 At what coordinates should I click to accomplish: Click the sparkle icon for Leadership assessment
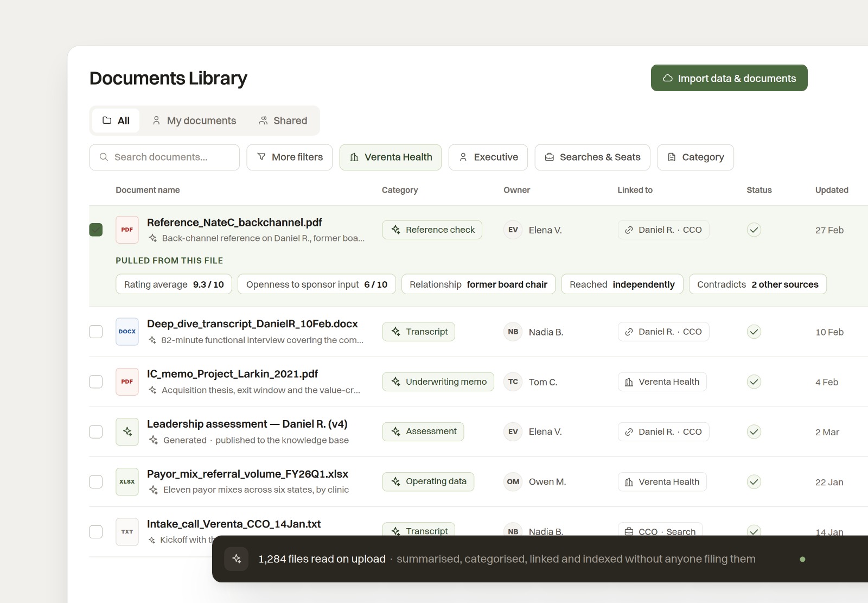pos(127,431)
